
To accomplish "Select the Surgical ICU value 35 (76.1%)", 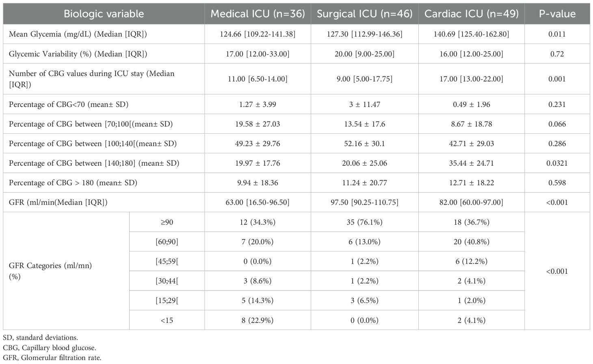I will click(364, 222).
